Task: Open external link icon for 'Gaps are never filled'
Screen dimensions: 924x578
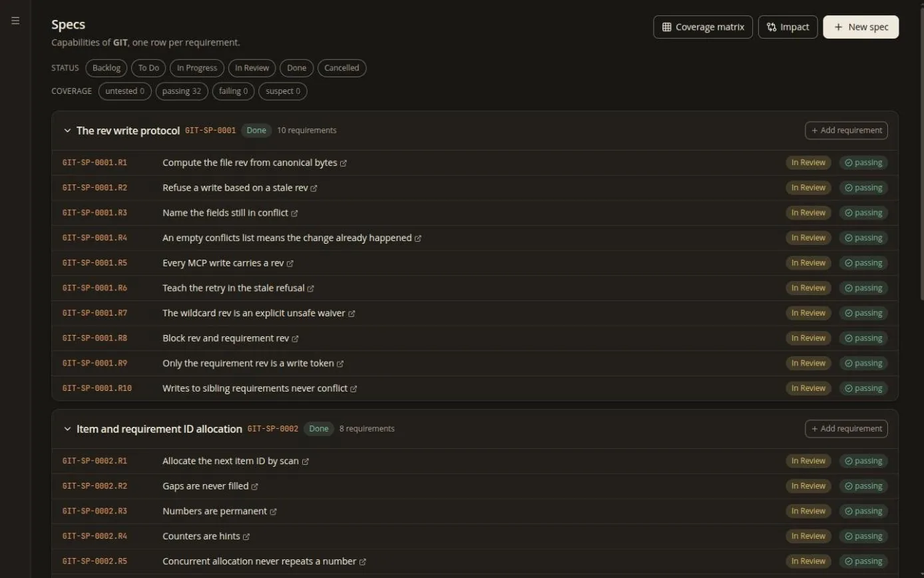Action: [x=255, y=487]
